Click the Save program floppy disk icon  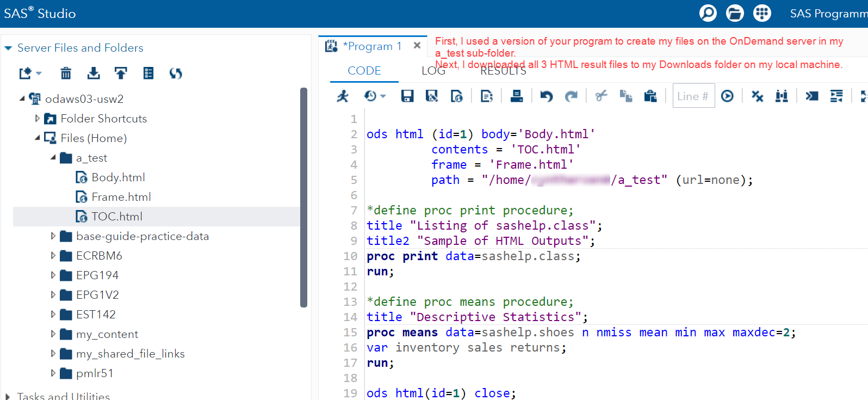(x=407, y=96)
